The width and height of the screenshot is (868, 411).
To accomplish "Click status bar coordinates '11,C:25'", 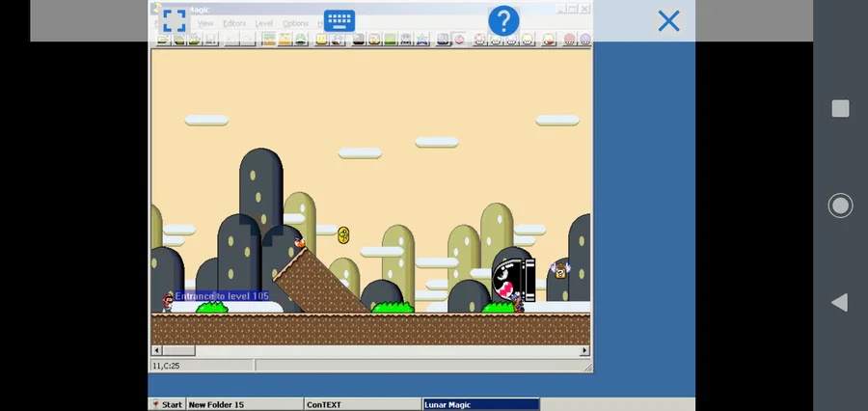I will coord(166,366).
